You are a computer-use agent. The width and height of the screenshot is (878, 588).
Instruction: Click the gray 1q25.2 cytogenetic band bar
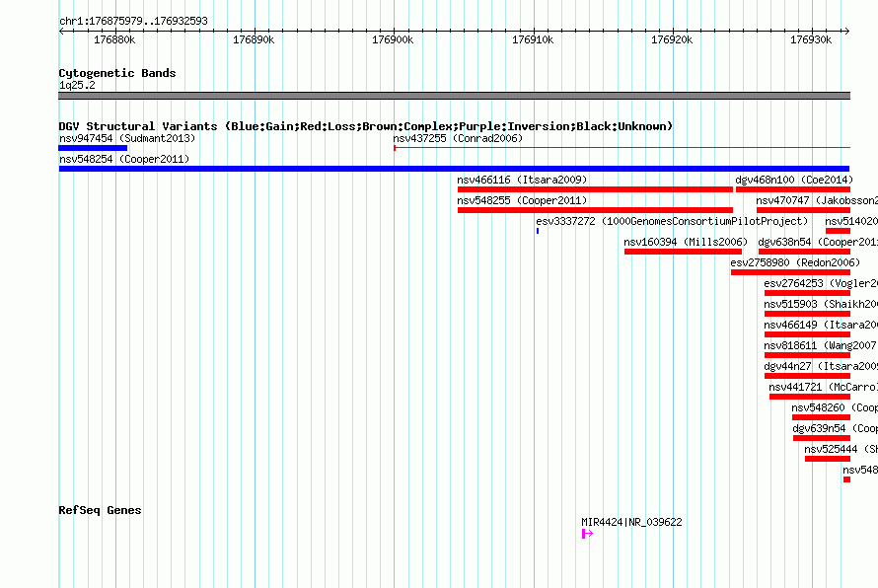pyautogui.click(x=454, y=96)
